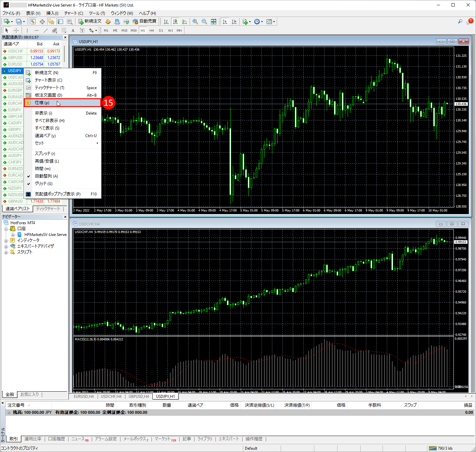The width and height of the screenshot is (476, 452).
Task: Select the draw horizontal line tool
Action: coord(36,30)
